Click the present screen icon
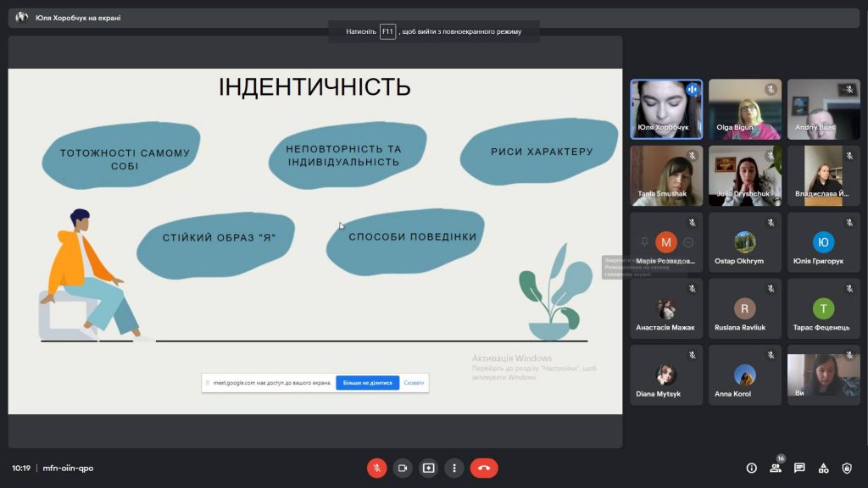Screen dimensions: 868x488 [x=428, y=468]
